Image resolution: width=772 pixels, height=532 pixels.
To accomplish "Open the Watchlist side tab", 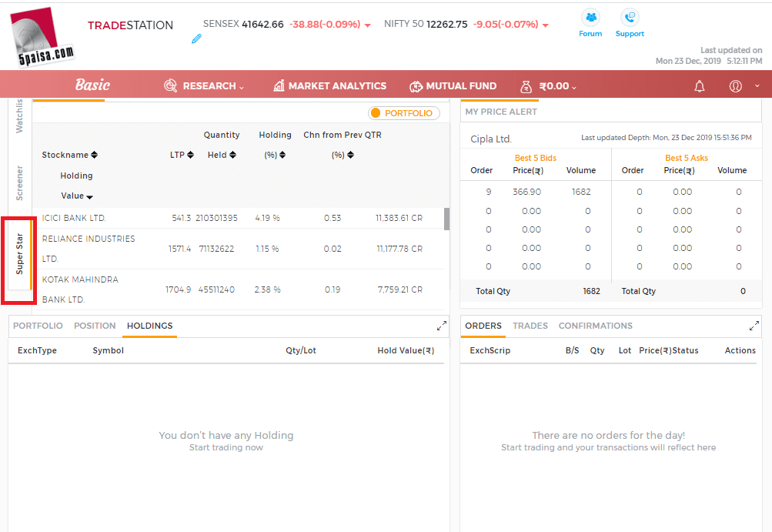I will click(19, 115).
